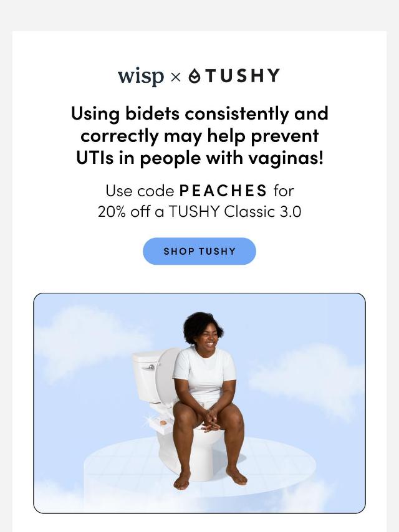Click the 'Use code' text line
This screenshot has height=532, width=399.
coord(199,191)
